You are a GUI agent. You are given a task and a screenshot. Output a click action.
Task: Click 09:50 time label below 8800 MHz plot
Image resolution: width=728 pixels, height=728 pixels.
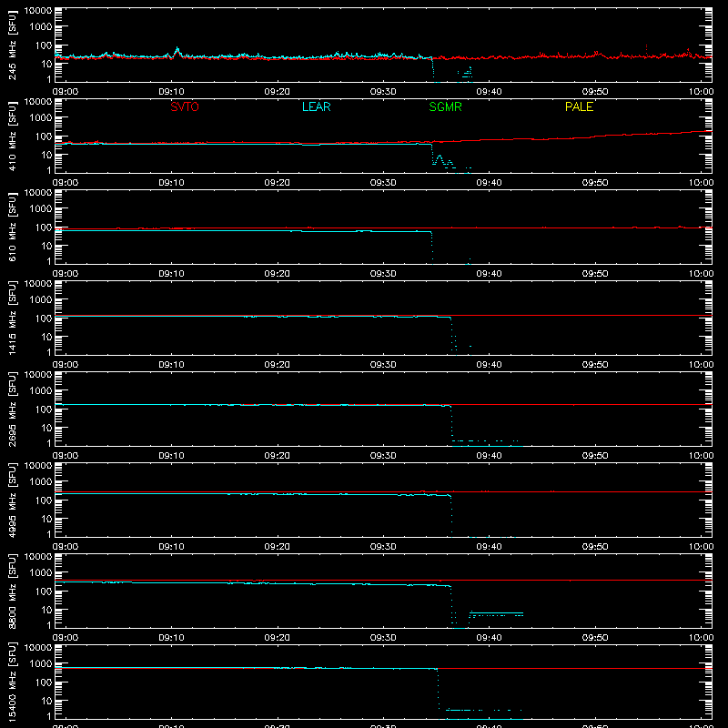point(595,638)
